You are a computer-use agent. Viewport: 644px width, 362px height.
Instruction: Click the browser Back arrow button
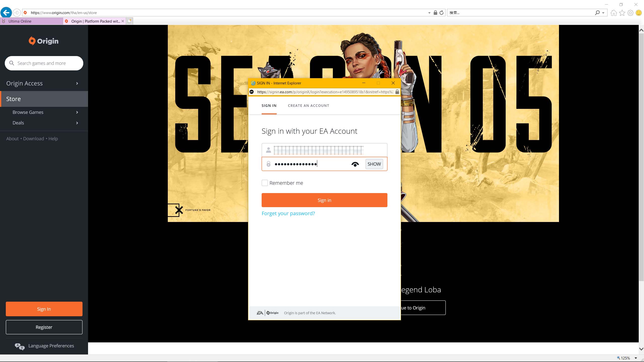coord(6,13)
